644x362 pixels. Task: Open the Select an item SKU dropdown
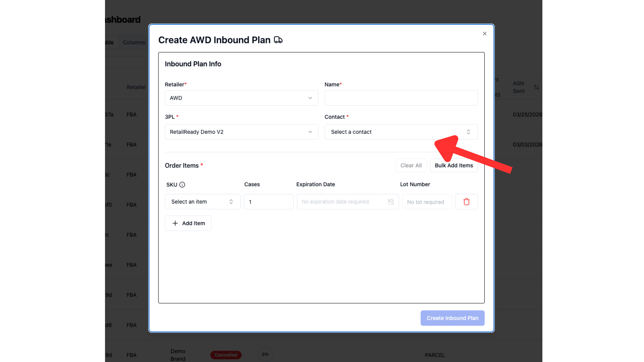coord(202,202)
